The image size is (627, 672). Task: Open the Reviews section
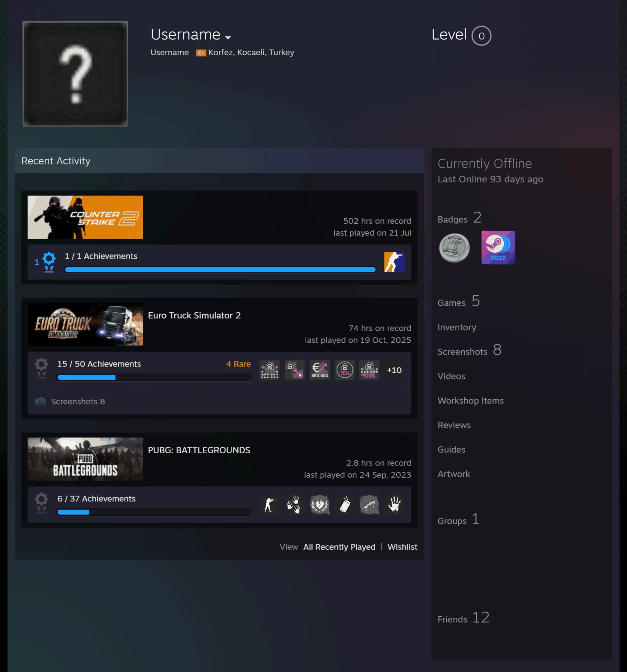[x=454, y=425]
